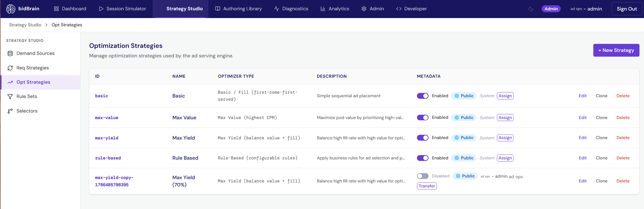The height and width of the screenshot is (209, 644).
Task: Click the Req Strategies refresh icon
Action: (10, 68)
